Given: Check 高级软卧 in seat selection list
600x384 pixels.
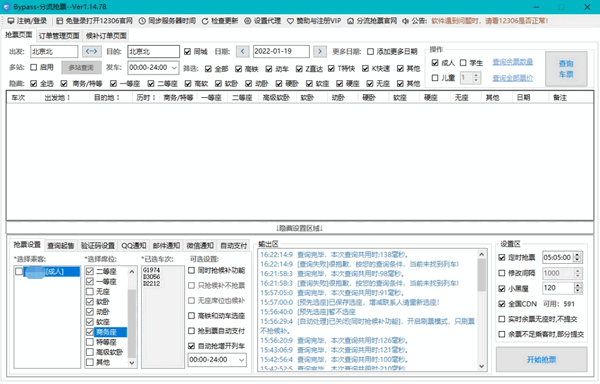Looking at the screenshot, I should click(90, 352).
